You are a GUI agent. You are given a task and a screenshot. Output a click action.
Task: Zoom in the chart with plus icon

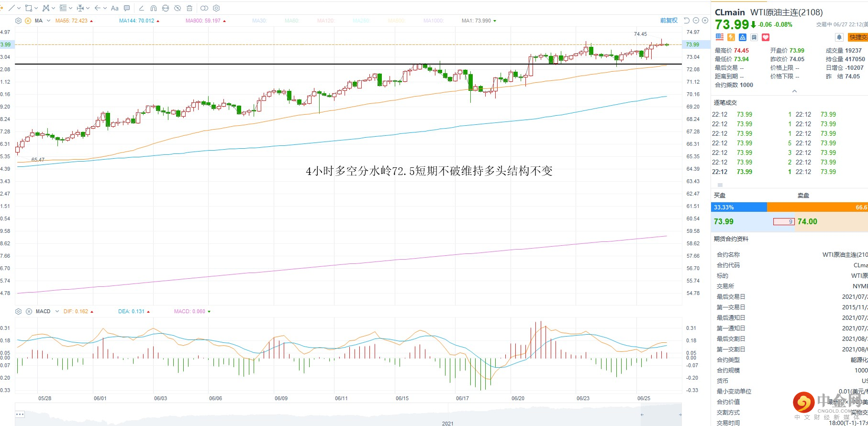(705, 21)
